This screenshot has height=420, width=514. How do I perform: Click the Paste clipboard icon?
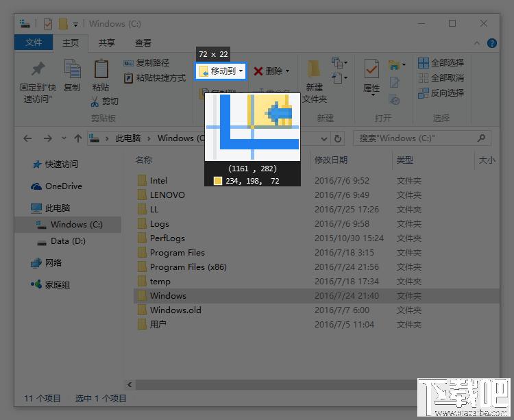pos(101,69)
